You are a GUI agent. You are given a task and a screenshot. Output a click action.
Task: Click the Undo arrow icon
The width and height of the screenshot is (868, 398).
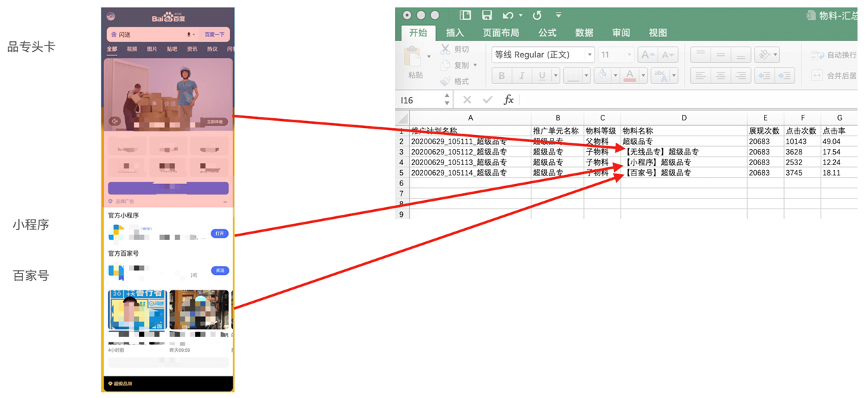click(x=507, y=15)
